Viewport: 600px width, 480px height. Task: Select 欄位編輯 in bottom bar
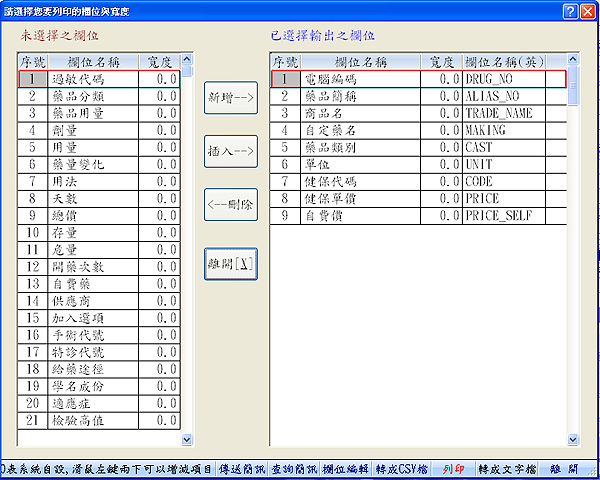346,469
